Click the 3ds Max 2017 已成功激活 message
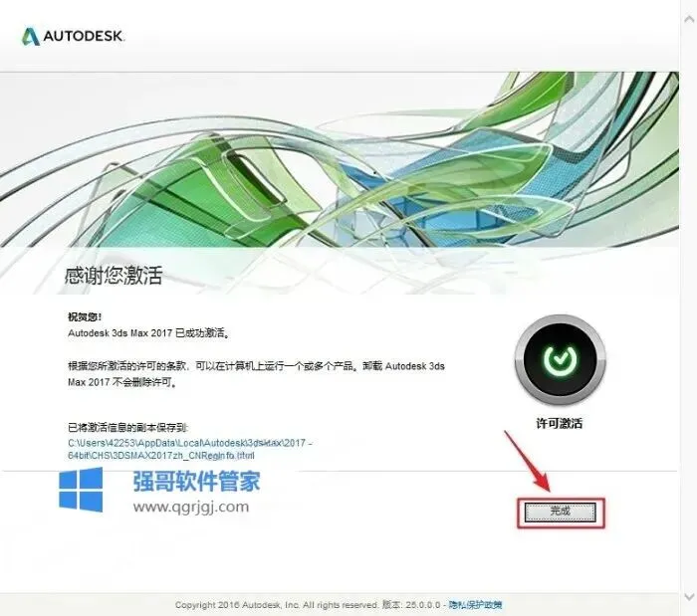This screenshot has height=616, width=697. [x=149, y=333]
